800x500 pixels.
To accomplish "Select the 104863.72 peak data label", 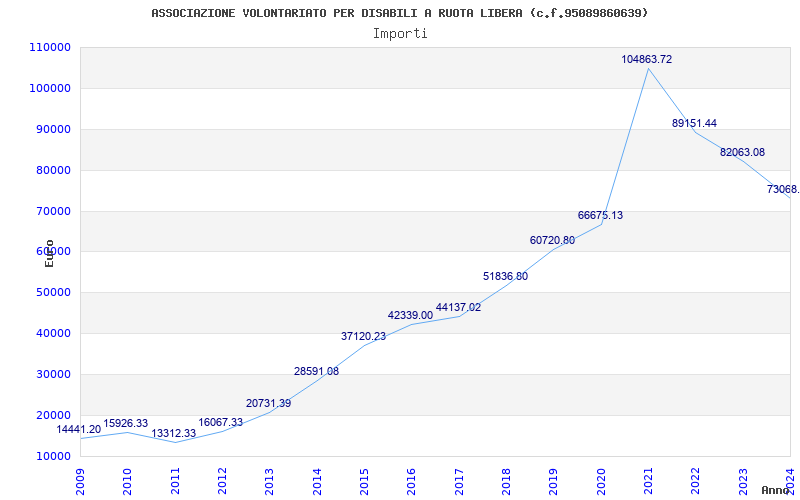I will click(646, 59).
